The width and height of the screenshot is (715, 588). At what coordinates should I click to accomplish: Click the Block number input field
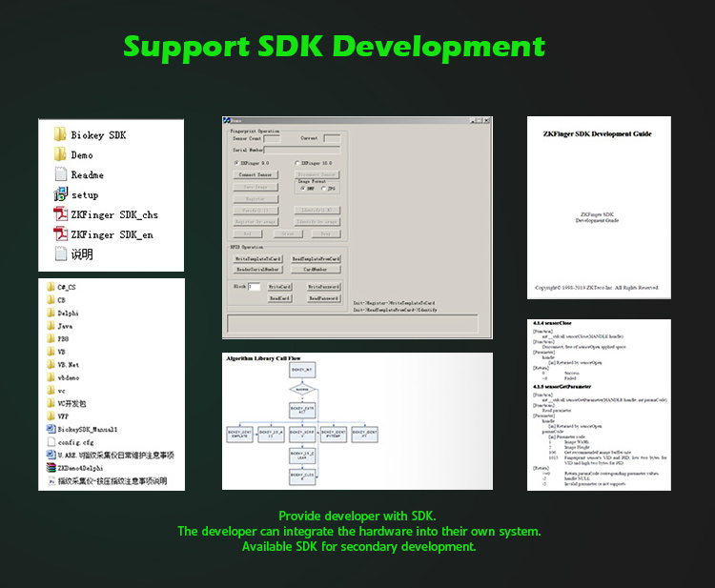(254, 286)
